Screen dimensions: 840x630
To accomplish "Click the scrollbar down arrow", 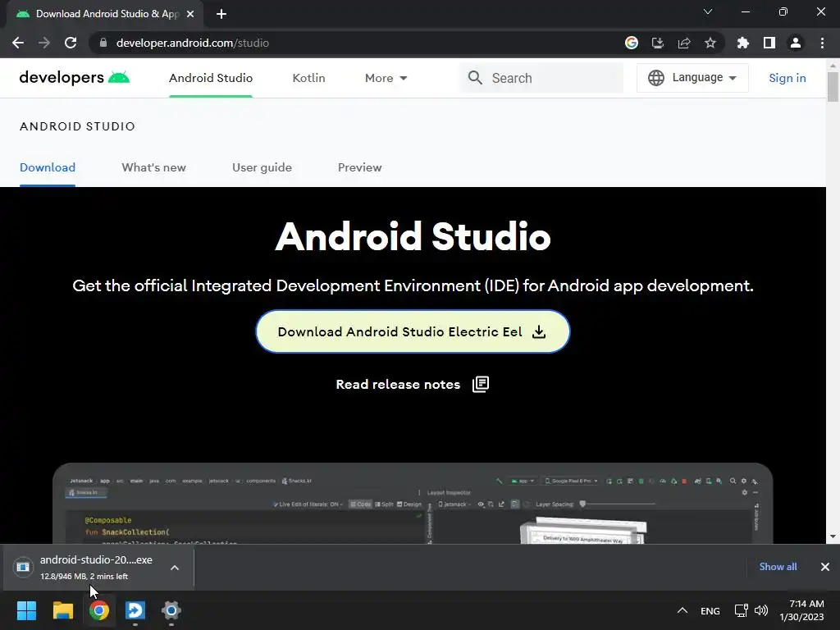I will click(x=833, y=536).
